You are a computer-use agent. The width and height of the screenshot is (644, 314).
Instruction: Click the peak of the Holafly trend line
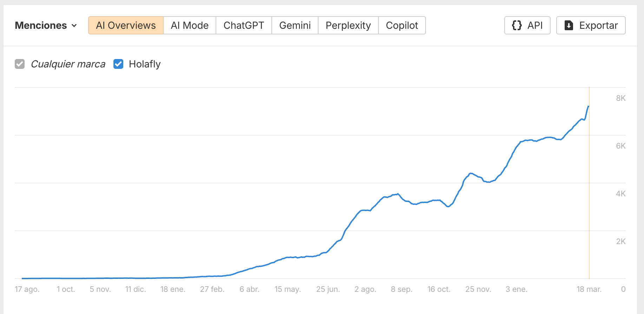(589, 106)
